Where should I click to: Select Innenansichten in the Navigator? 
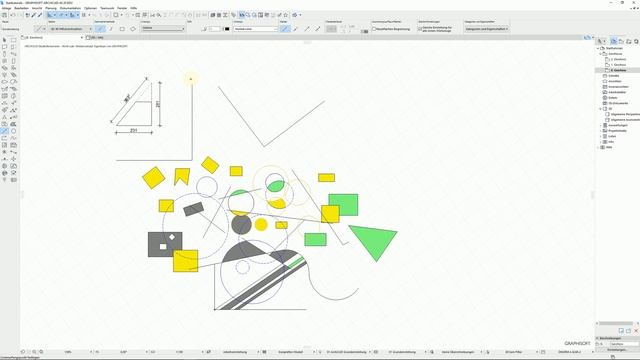tap(618, 87)
